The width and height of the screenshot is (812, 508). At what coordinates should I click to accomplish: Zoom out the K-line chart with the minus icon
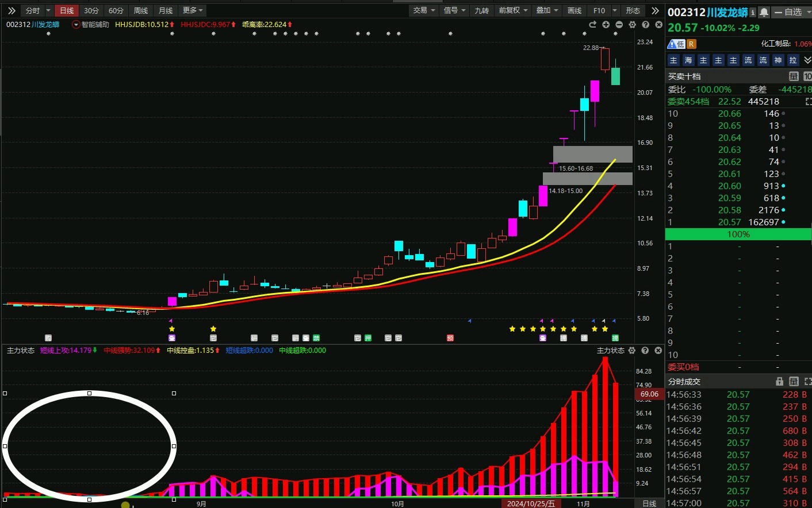click(619, 25)
